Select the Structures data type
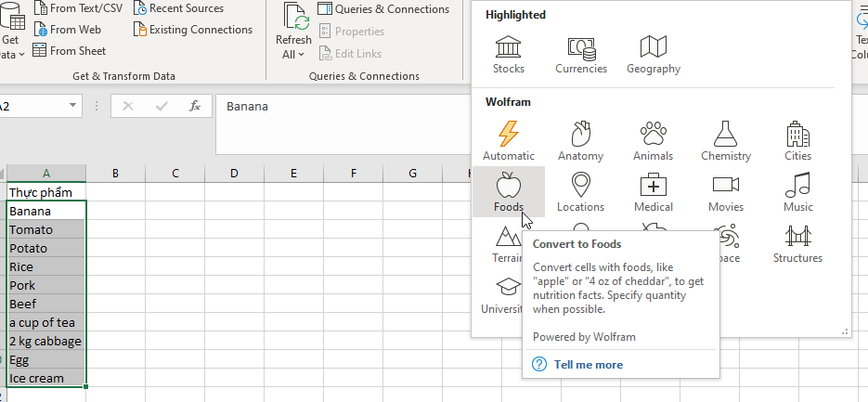Image resolution: width=868 pixels, height=402 pixels. [x=797, y=243]
